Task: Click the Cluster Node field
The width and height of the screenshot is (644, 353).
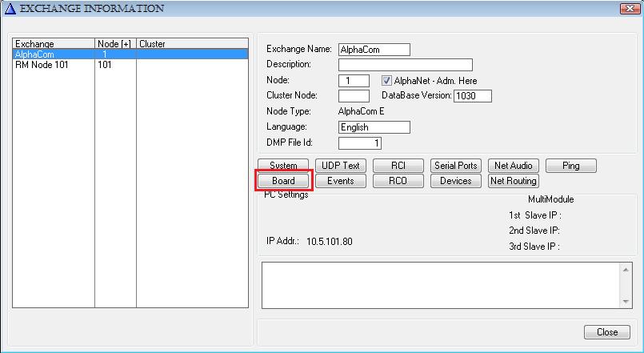Action: point(354,96)
